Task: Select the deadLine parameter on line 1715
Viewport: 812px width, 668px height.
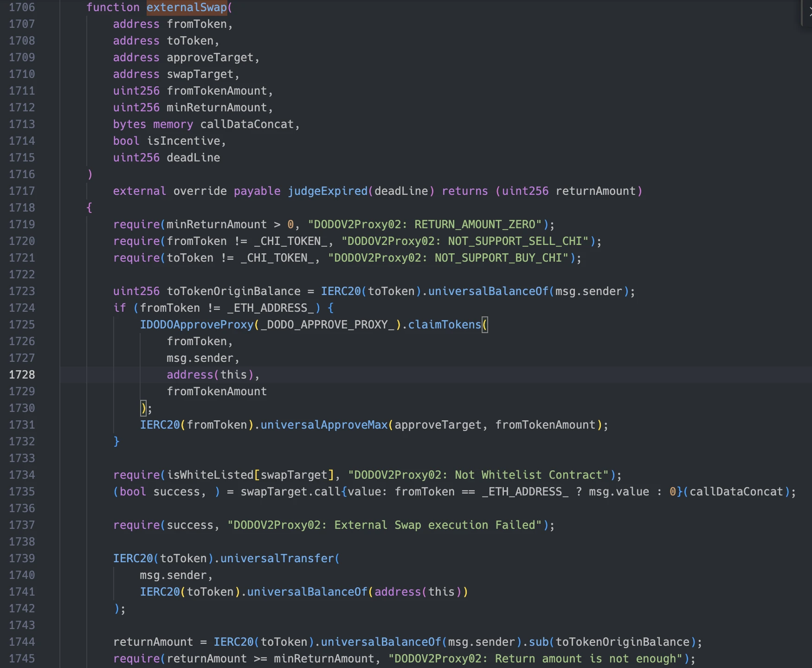Action: click(x=193, y=157)
